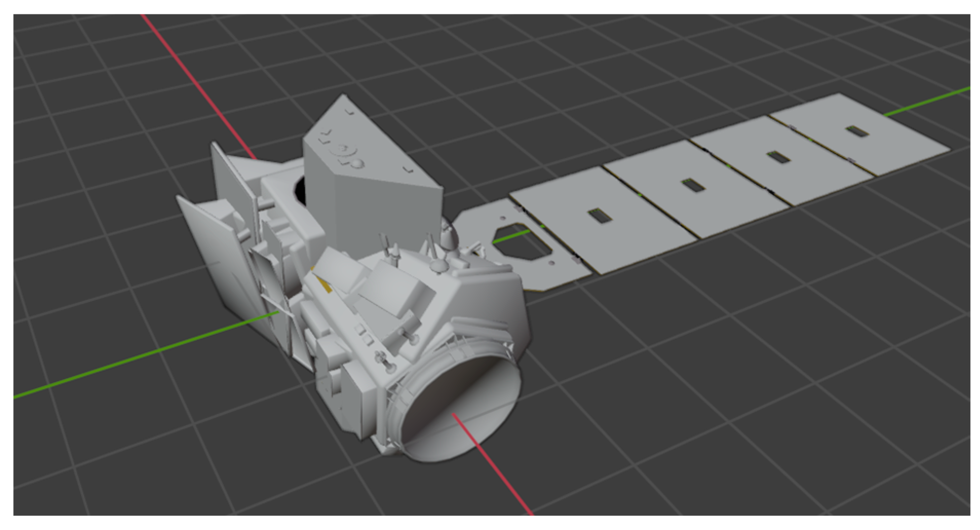Select the solar panel nearest the yoke

(x=604, y=219)
